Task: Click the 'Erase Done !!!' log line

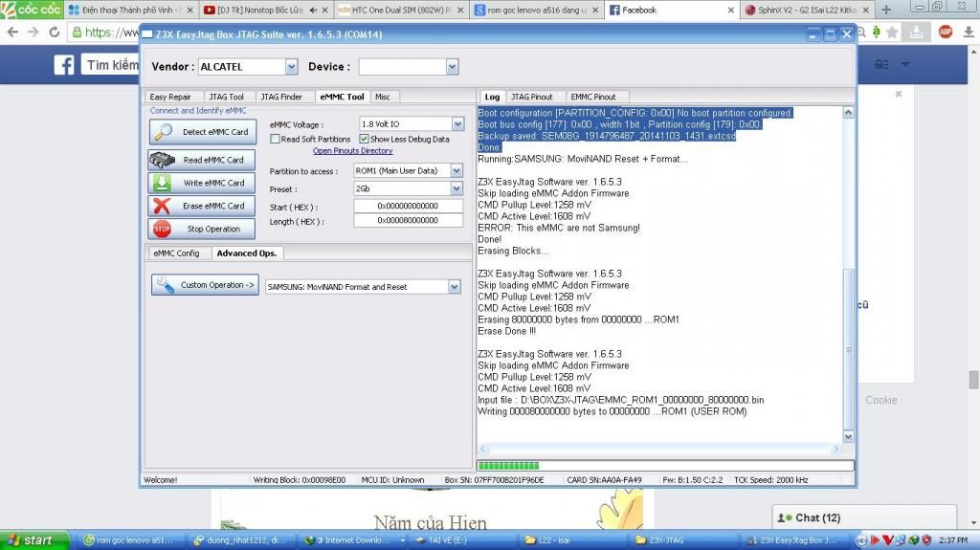Action: [x=507, y=331]
